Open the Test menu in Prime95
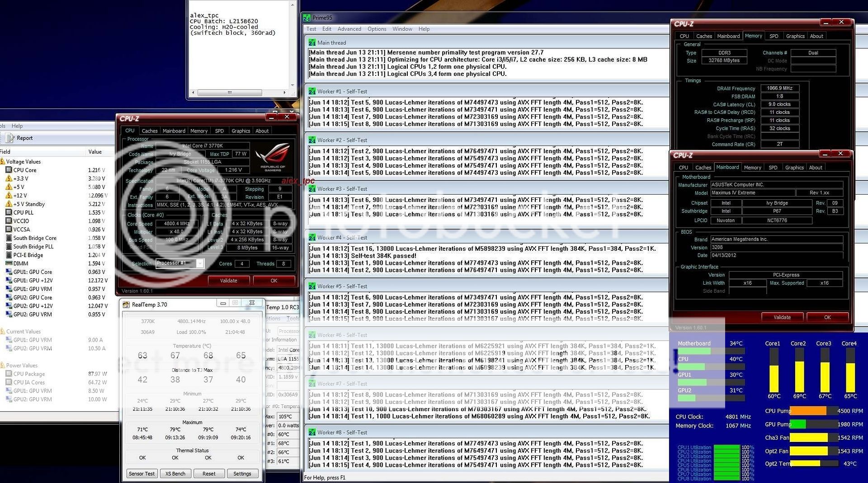This screenshot has height=483, width=868. [311, 29]
